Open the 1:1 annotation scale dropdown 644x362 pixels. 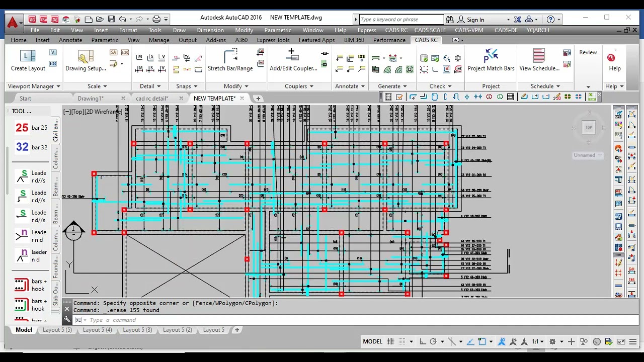tap(537, 341)
